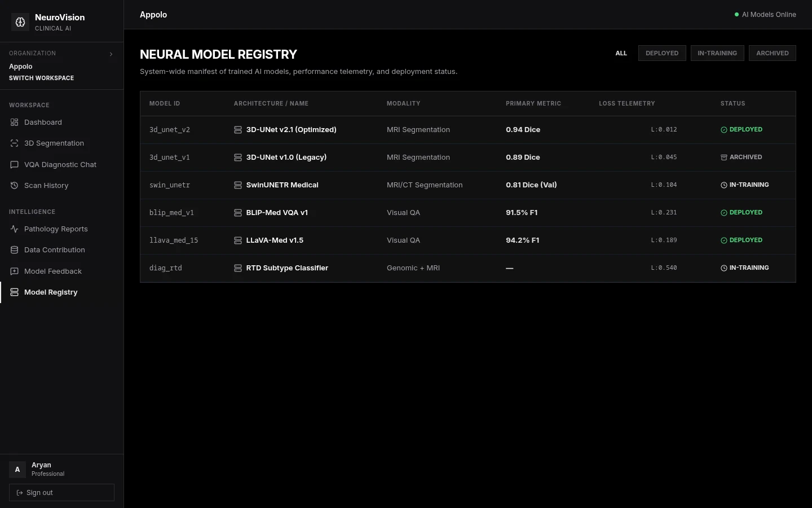812x508 pixels.
Task: Click the 94.2% F1 metric value
Action: (x=523, y=240)
